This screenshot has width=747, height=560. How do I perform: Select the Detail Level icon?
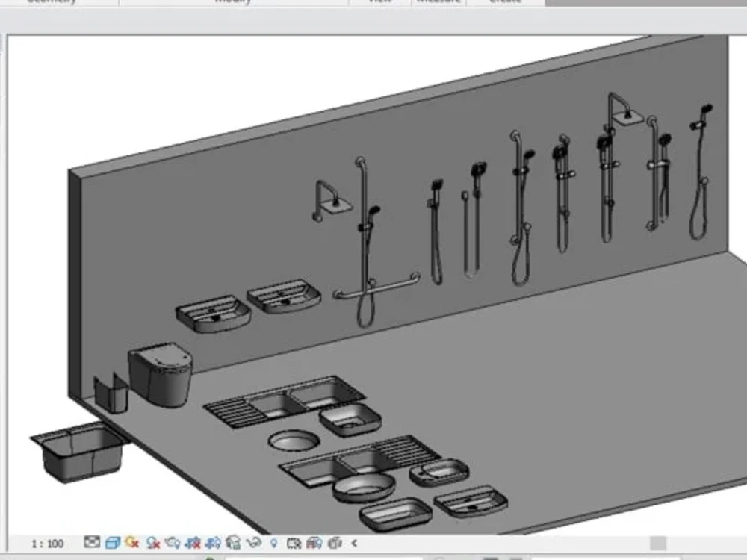90,543
